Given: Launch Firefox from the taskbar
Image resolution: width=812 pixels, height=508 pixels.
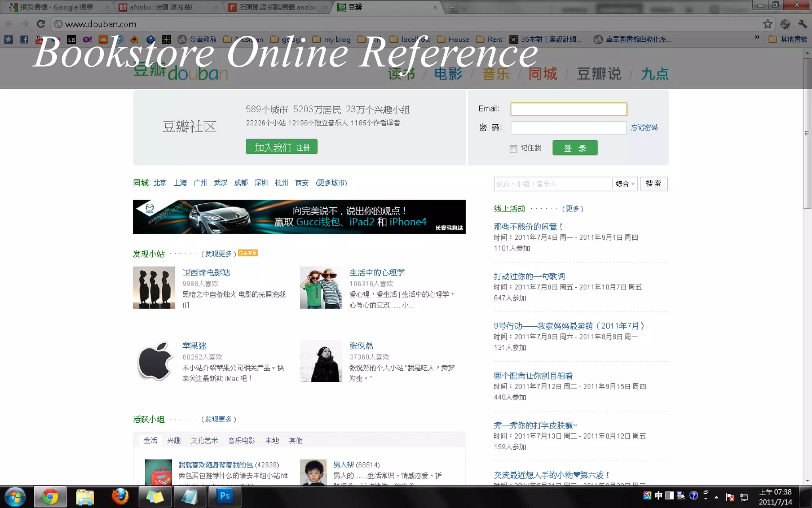Looking at the screenshot, I should [120, 496].
